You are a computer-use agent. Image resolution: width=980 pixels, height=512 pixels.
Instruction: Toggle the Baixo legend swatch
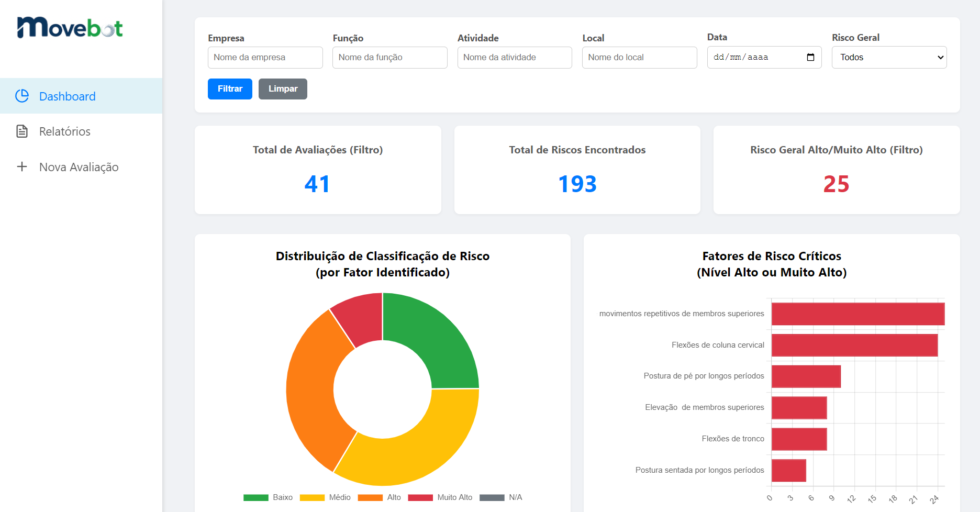[x=256, y=497]
